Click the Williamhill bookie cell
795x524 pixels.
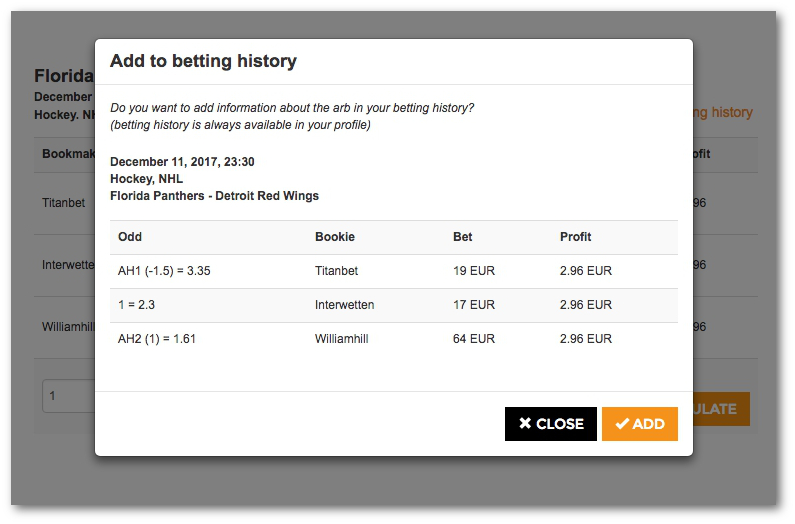(x=341, y=339)
